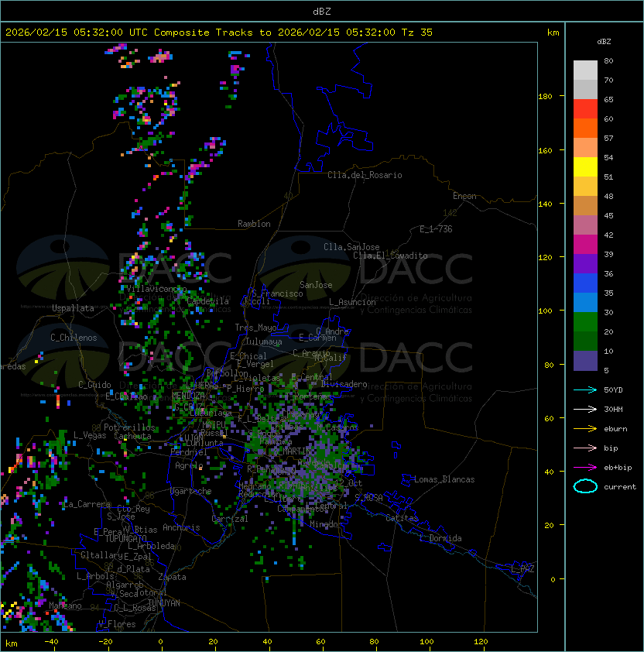Viewport: 644px width, 652px height.
Task: Click the 'Clla.SanJose' map label
Action: tap(351, 247)
